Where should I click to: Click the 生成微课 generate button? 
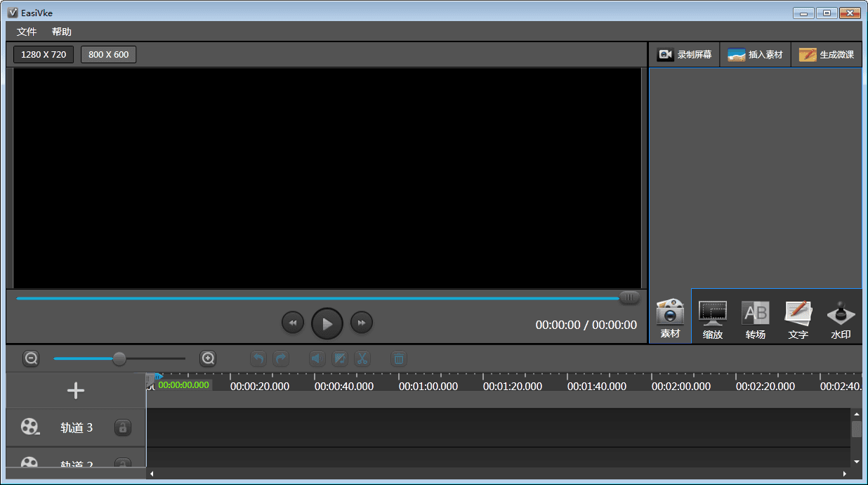coord(827,55)
